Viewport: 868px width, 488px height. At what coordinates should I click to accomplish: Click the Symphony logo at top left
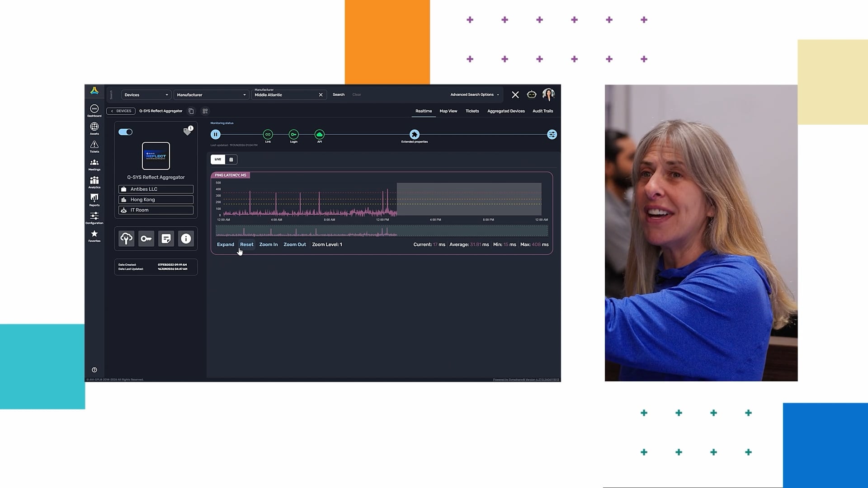(94, 91)
